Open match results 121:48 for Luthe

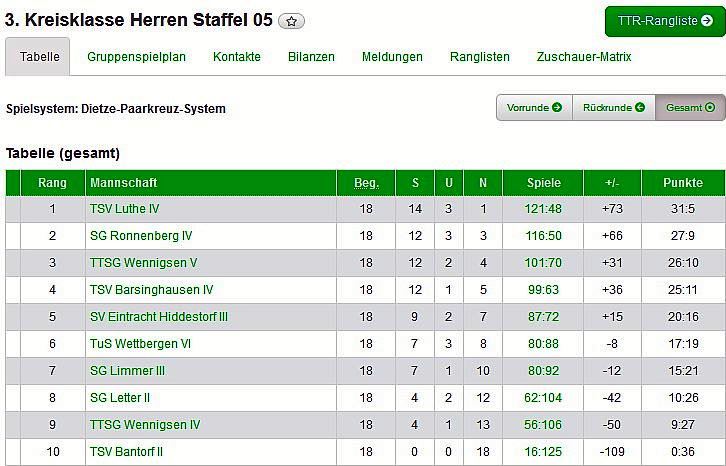544,209
